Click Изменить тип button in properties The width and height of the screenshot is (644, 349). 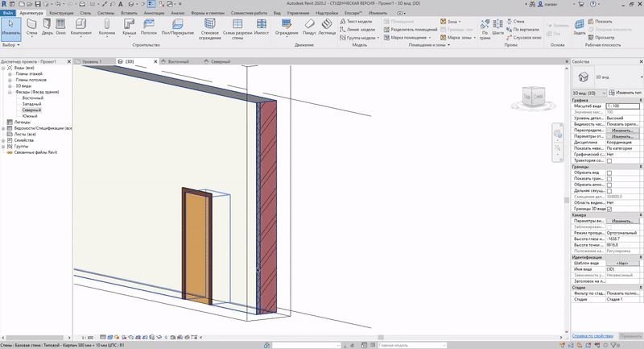(x=625, y=93)
